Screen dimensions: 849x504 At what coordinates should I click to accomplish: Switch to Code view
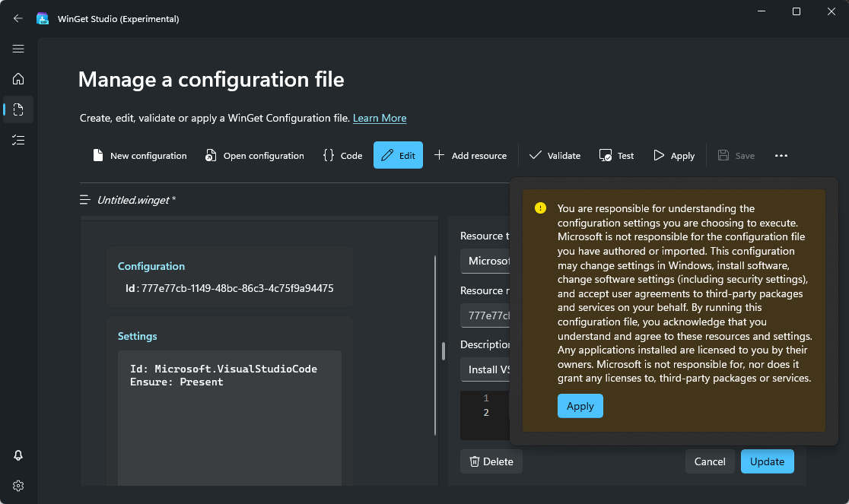pyautogui.click(x=342, y=155)
